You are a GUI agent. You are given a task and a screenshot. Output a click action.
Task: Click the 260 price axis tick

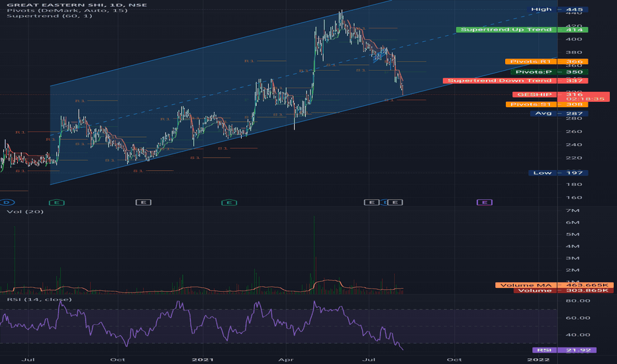[574, 132]
